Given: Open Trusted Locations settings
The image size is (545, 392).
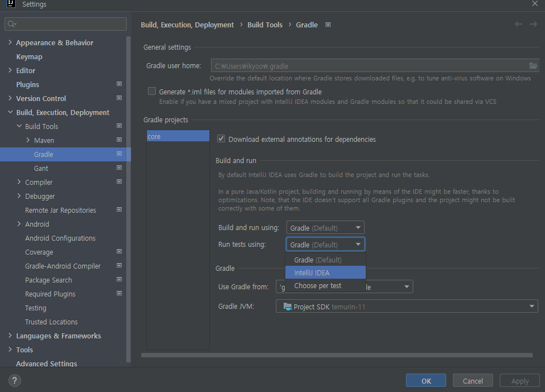Looking at the screenshot, I should click(51, 322).
